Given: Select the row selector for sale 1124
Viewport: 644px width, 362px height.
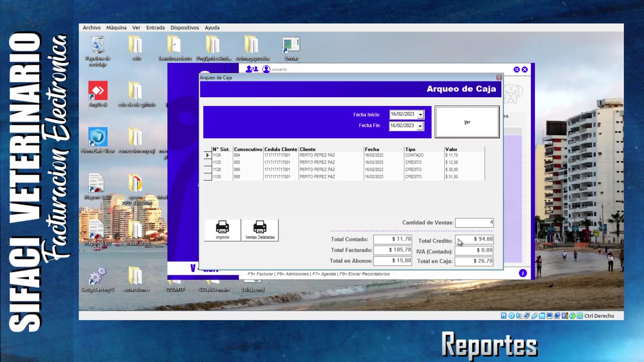Looking at the screenshot, I should 207,155.
